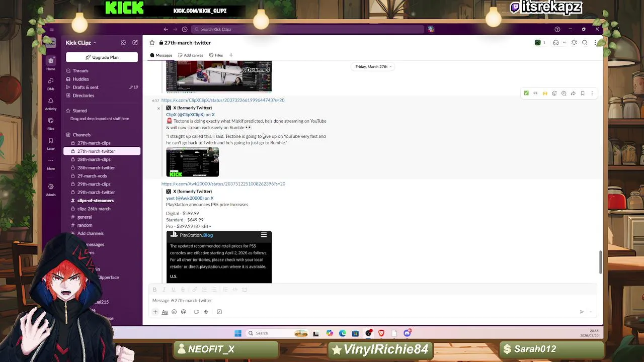Open Threads in sidebar

click(80, 71)
